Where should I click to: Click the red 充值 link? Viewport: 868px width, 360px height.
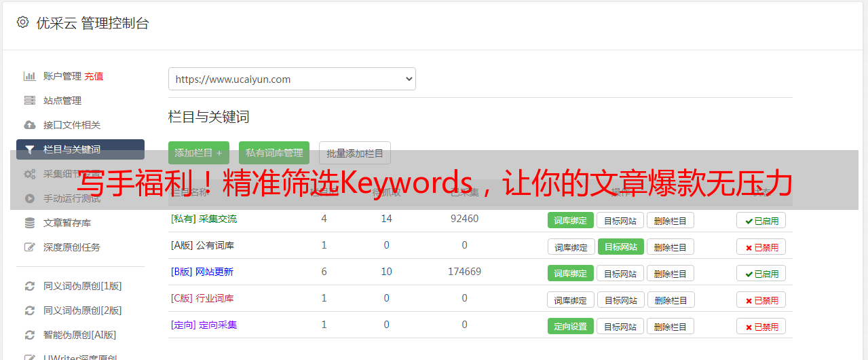(x=94, y=76)
